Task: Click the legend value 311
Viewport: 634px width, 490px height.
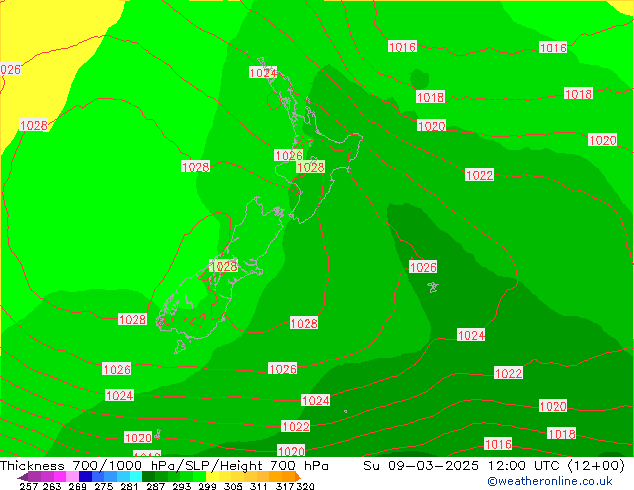Action: click(x=258, y=486)
